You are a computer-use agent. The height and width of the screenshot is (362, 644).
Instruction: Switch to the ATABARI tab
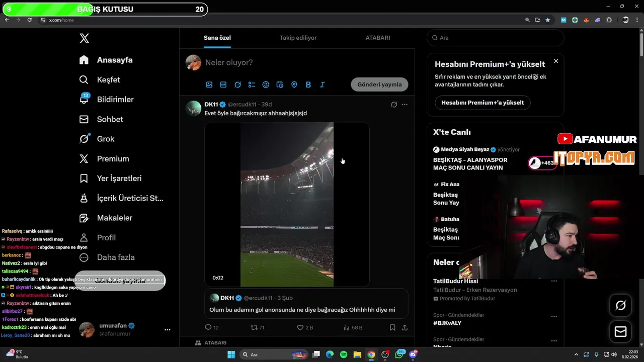tap(378, 38)
